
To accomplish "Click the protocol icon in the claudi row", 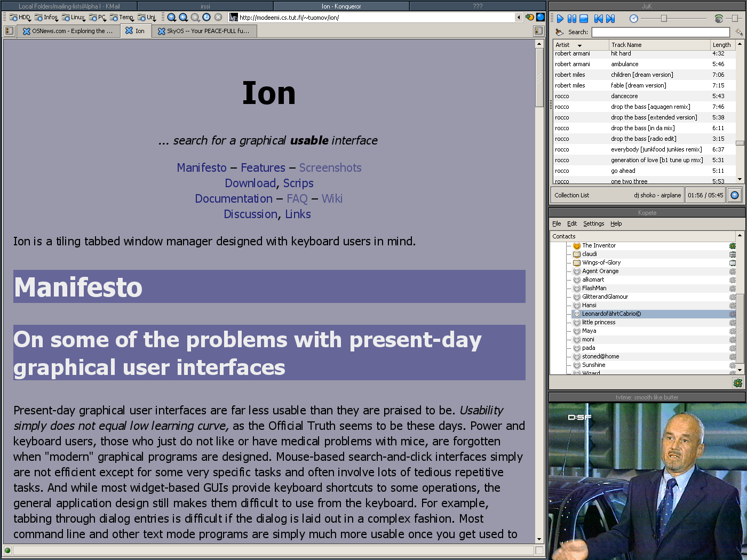I will (733, 254).
